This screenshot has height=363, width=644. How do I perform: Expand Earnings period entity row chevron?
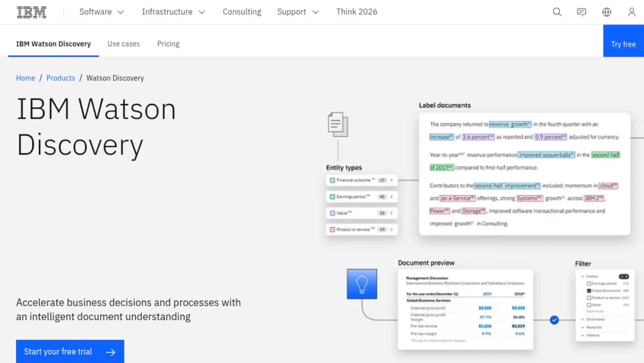tap(391, 196)
